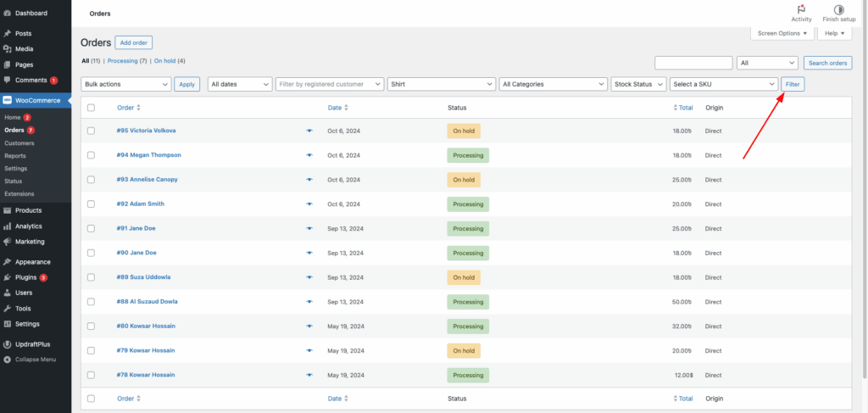The width and height of the screenshot is (868, 413).
Task: Click the Pages icon in sidebar
Action: coord(7,64)
